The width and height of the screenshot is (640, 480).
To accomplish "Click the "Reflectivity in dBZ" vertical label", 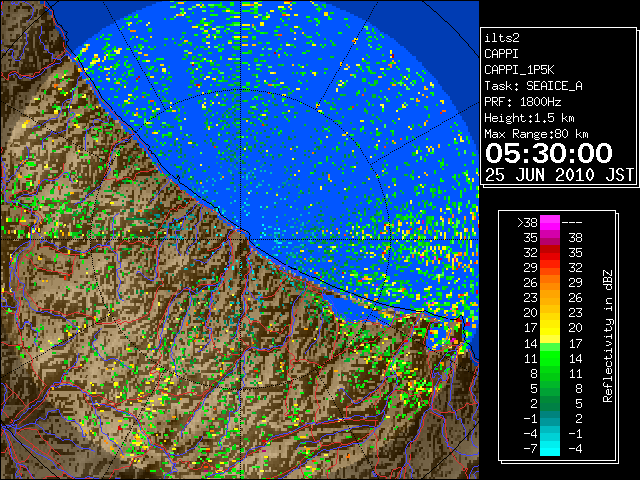I will (608, 336).
